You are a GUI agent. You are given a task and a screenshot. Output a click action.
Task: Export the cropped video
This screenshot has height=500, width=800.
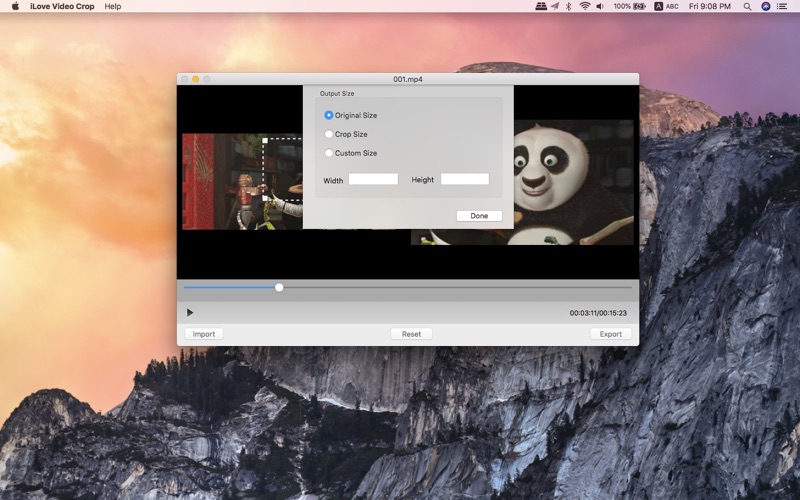pos(611,334)
